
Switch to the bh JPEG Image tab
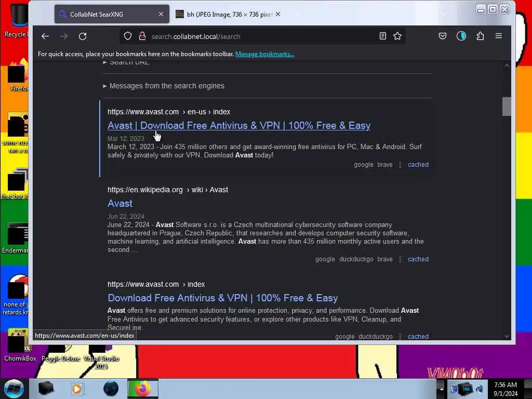pyautogui.click(x=229, y=14)
